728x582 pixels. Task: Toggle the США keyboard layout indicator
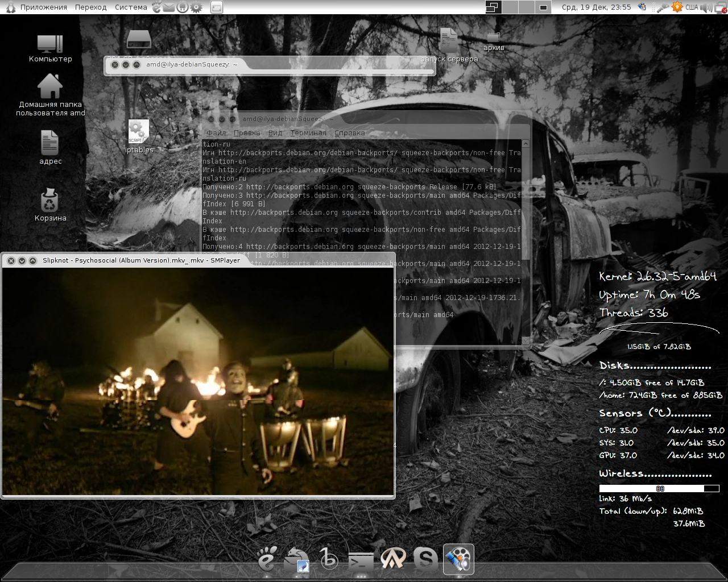click(x=691, y=7)
